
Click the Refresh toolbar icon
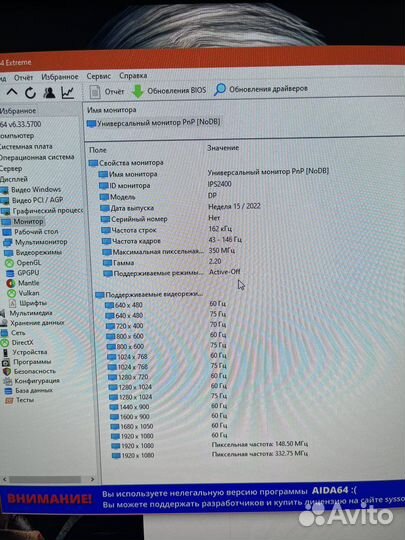pyautogui.click(x=30, y=92)
